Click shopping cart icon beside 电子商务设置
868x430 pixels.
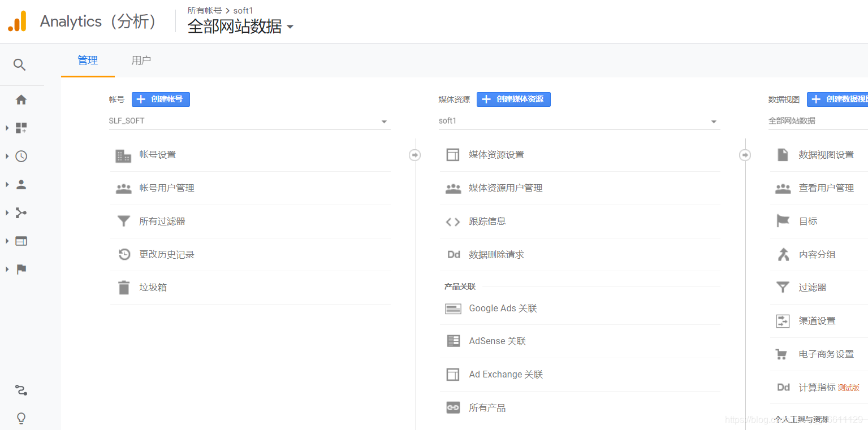(x=781, y=354)
